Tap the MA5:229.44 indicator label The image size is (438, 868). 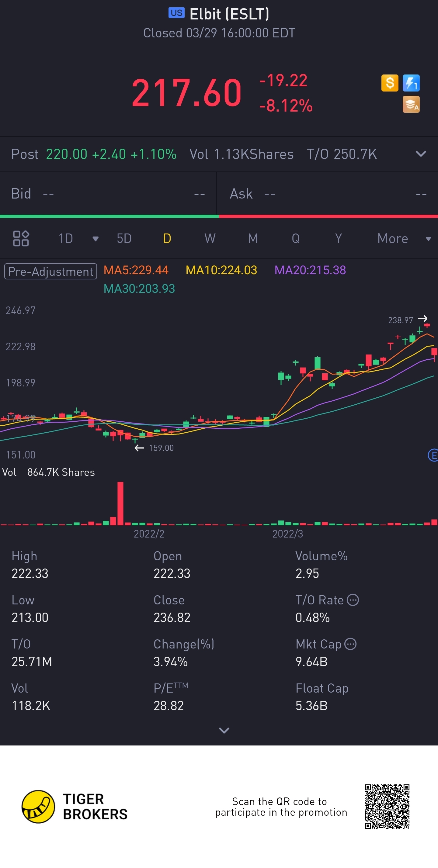pos(136,270)
